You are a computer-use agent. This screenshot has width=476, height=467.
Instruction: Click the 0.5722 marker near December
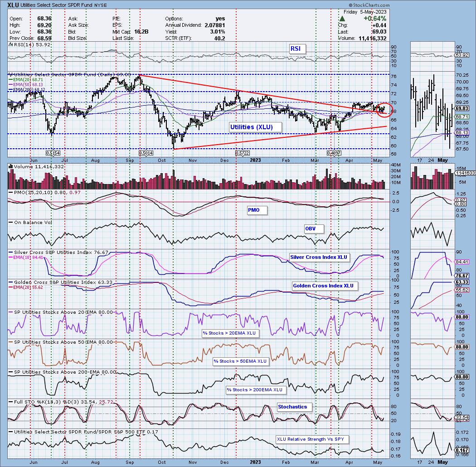point(243,153)
